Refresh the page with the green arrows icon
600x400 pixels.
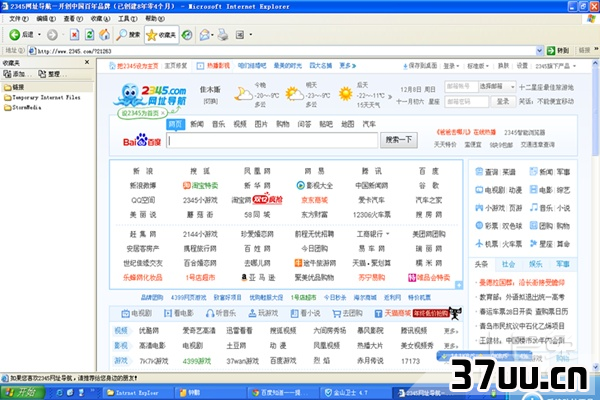coord(90,35)
